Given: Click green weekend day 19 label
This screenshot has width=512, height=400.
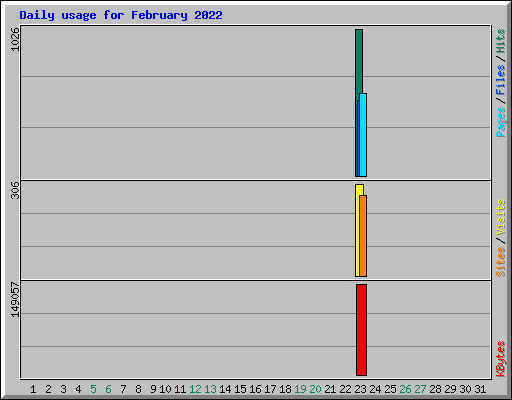Looking at the screenshot, I should pos(300,389).
